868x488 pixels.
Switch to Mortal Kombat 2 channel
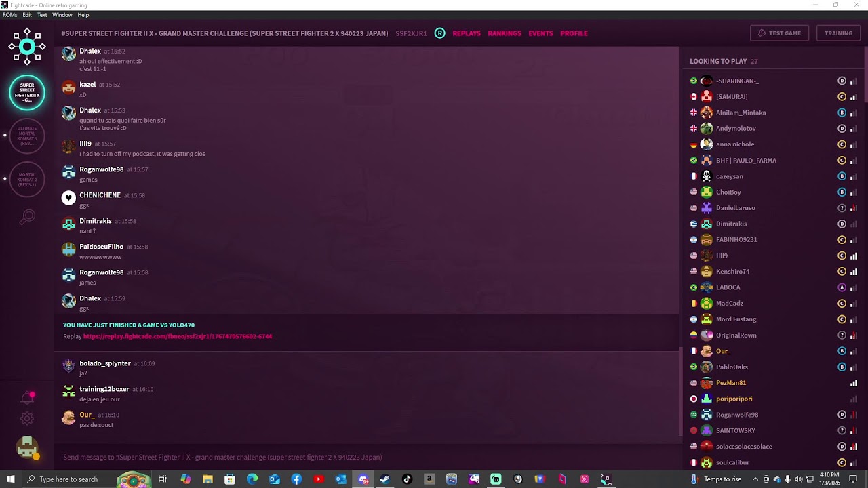[x=27, y=180]
